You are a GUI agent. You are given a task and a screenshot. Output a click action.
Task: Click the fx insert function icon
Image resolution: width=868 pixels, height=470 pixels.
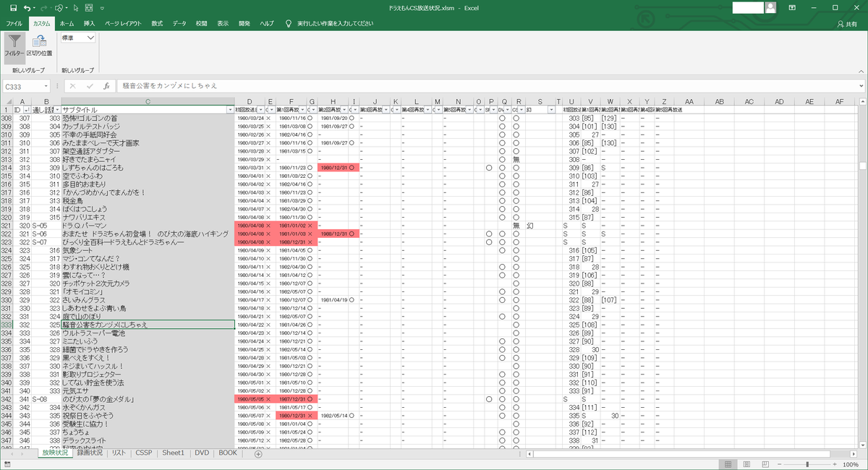click(x=106, y=85)
